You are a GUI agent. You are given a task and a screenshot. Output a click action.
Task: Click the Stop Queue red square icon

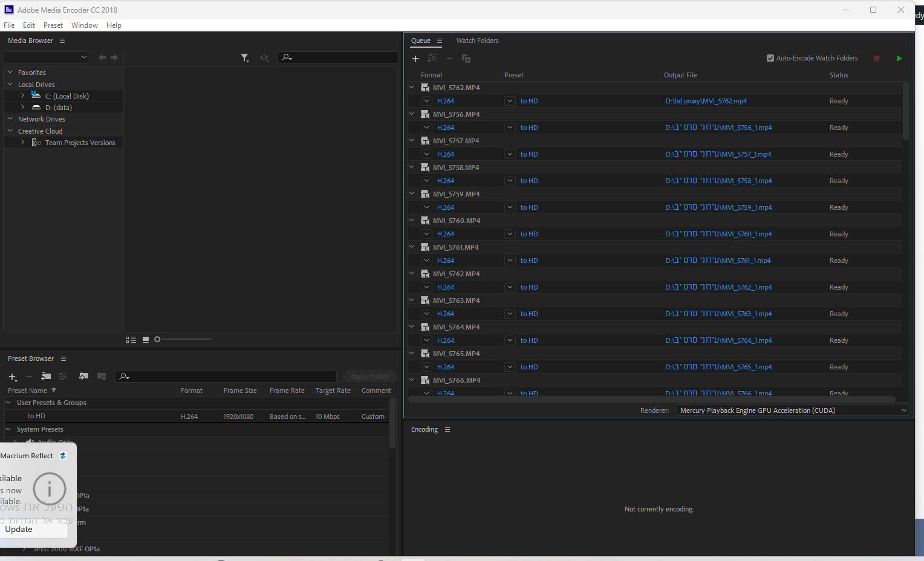coord(876,59)
